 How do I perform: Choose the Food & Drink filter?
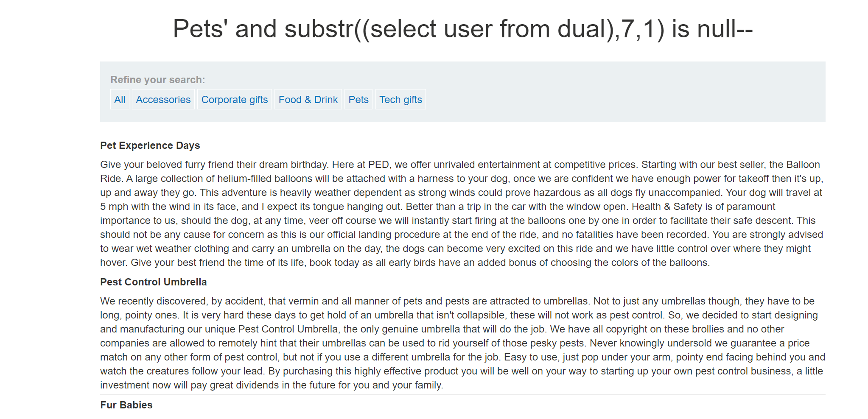point(308,100)
